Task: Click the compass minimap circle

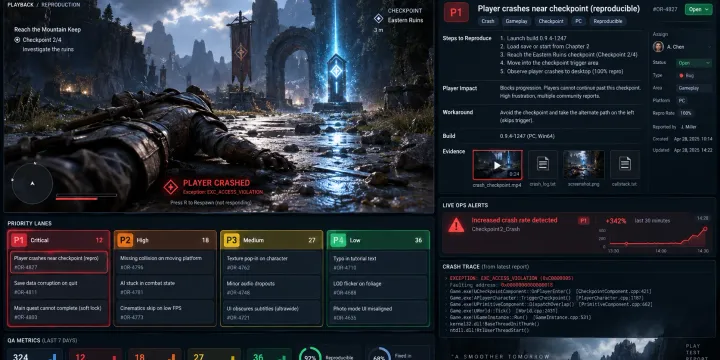Action: [x=32, y=183]
